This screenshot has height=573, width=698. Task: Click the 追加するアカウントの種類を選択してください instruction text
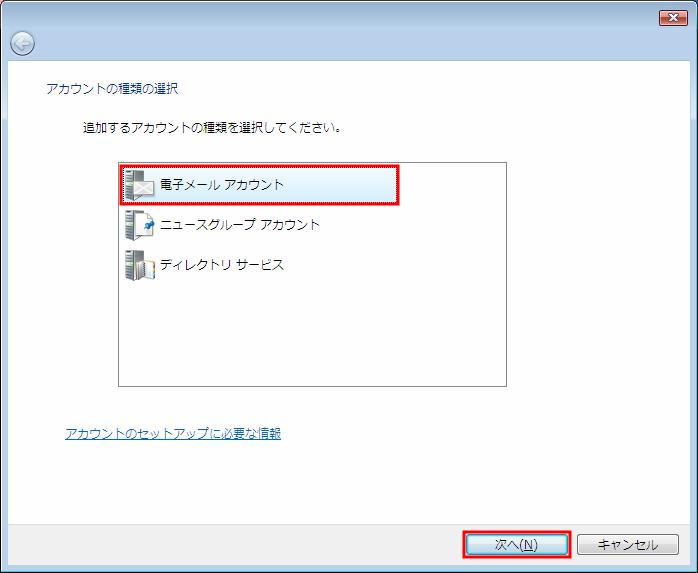coord(212,128)
